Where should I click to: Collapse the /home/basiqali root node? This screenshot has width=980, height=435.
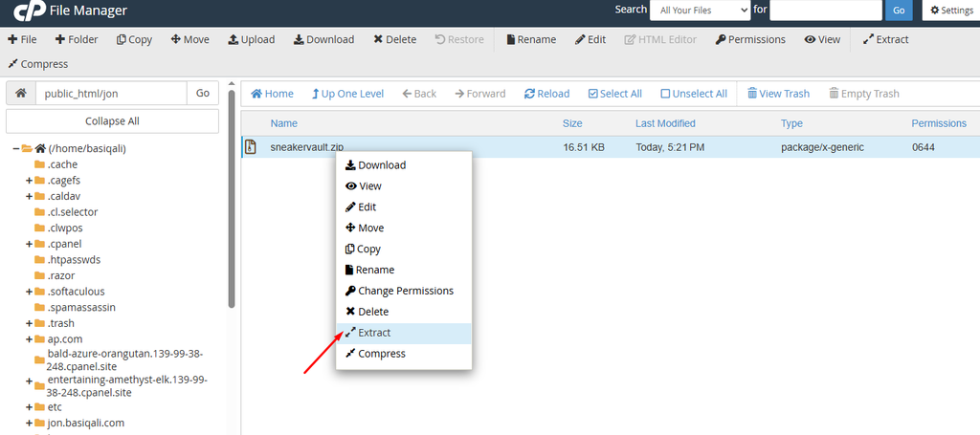point(16,148)
